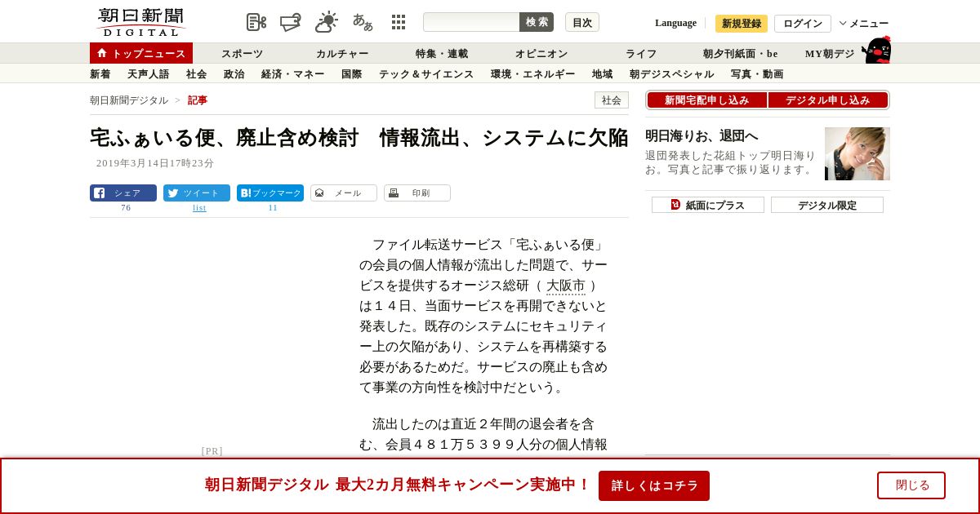Close the campaign banner with 閉じる

(911, 485)
